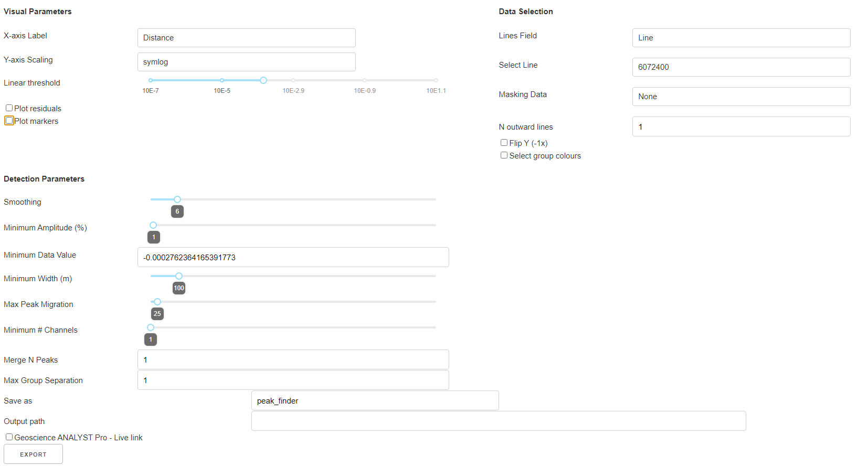Click the Minimum Width slider handle
868x466 pixels.
tap(179, 276)
